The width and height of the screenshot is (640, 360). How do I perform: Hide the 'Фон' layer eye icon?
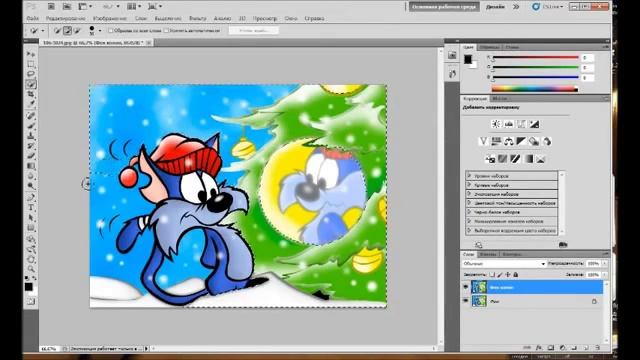tap(466, 301)
